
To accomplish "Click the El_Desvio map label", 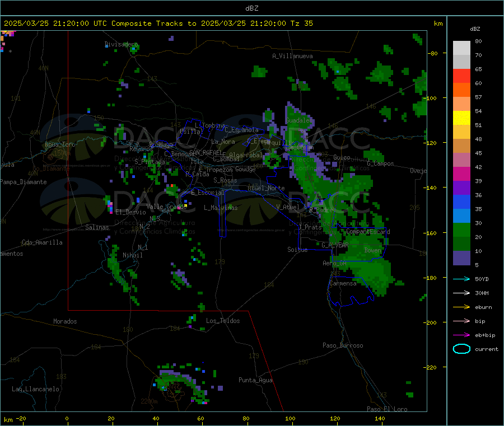I will (130, 212).
